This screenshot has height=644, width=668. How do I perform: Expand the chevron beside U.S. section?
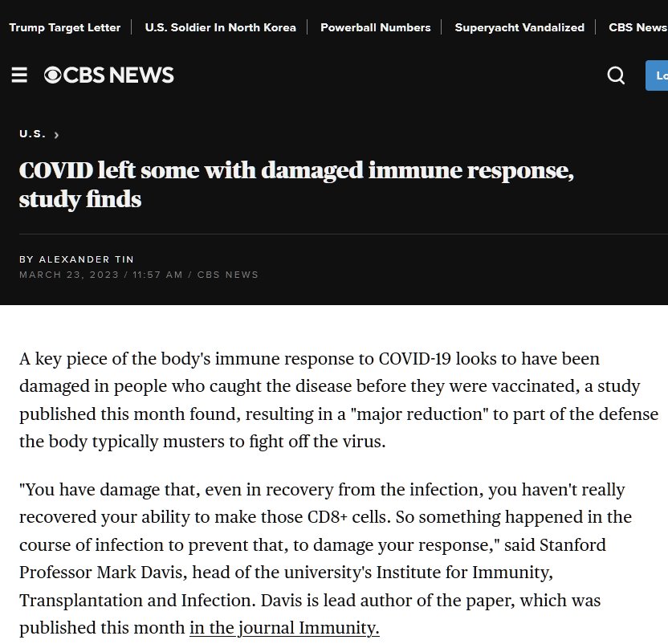tap(56, 135)
